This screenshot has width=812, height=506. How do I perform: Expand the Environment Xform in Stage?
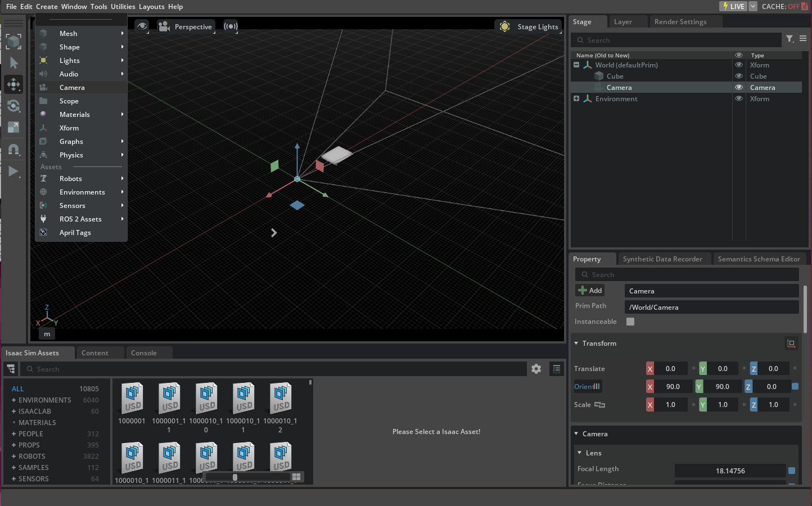coord(576,98)
